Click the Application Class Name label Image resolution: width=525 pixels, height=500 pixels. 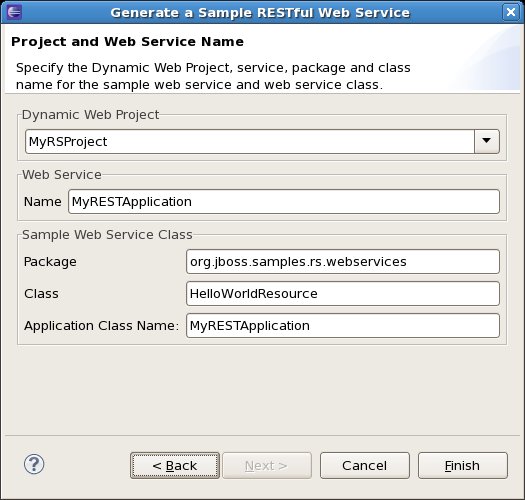(101, 326)
